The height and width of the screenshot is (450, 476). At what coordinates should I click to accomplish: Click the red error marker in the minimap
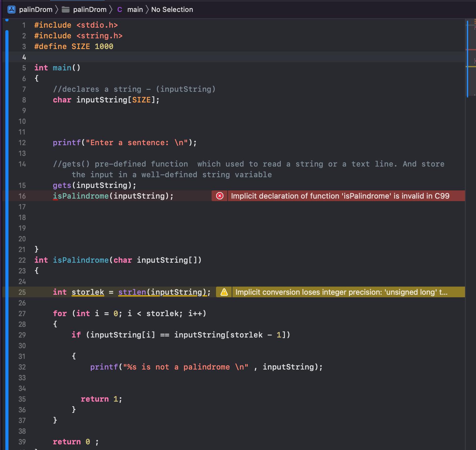tap(470, 50)
